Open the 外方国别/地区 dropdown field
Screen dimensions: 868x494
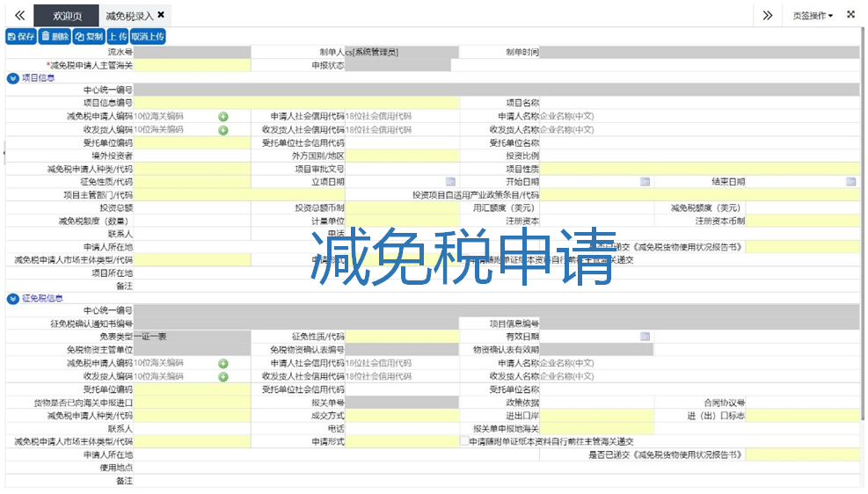coord(402,156)
